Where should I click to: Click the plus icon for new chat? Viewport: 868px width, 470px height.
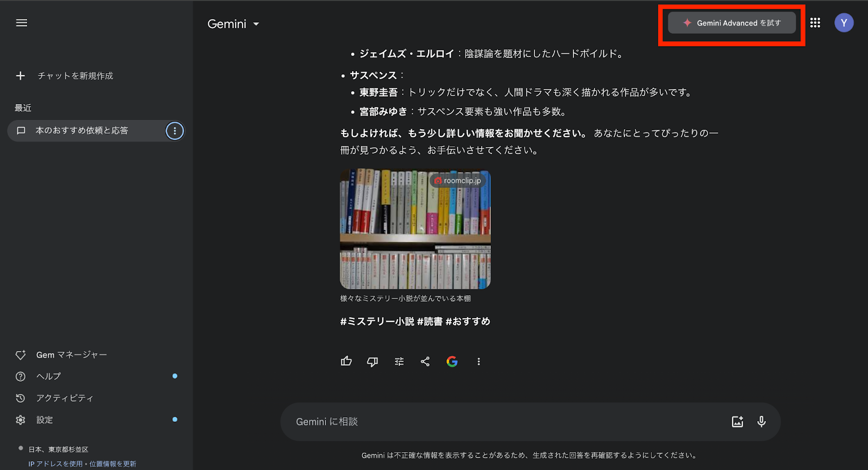21,76
